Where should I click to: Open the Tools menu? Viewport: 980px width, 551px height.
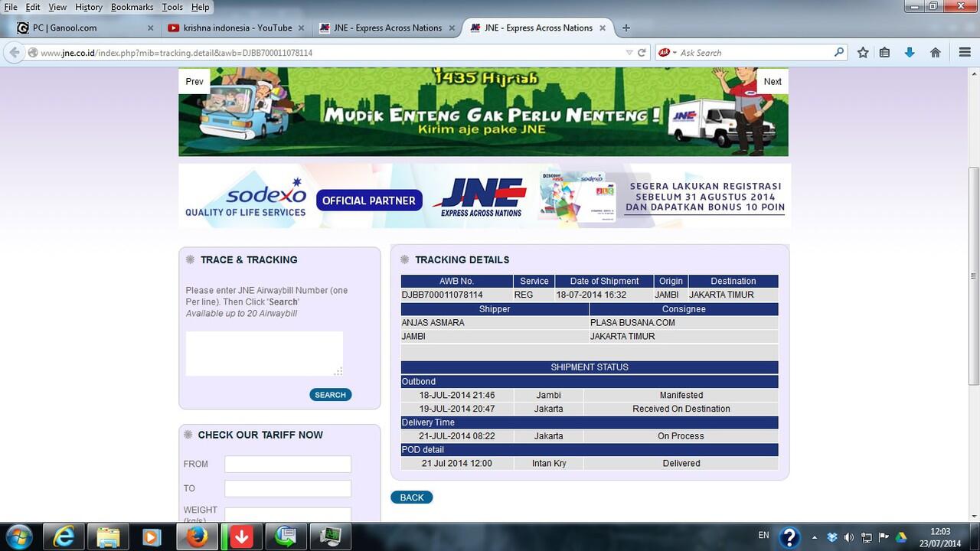(172, 7)
